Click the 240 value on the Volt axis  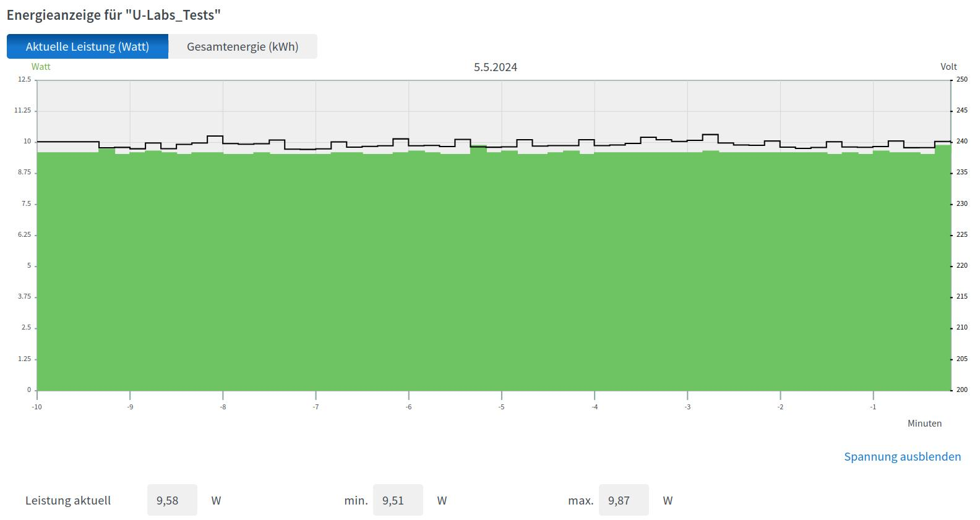click(x=962, y=141)
